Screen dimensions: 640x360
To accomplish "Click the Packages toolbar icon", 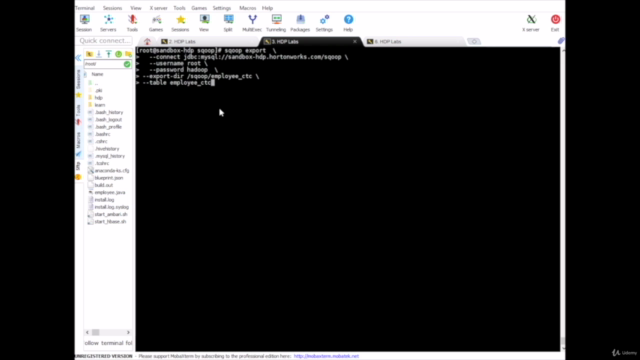I will [x=300, y=23].
